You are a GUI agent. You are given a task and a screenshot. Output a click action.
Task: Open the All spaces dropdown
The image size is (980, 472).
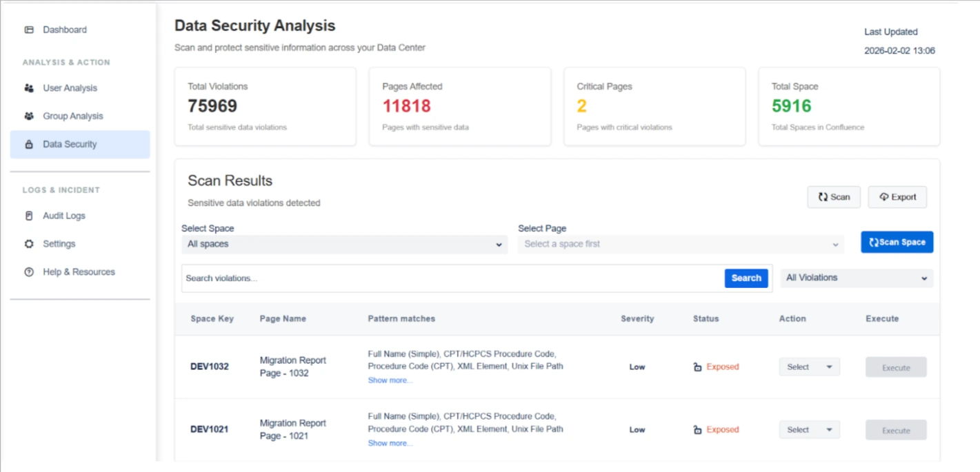(343, 244)
